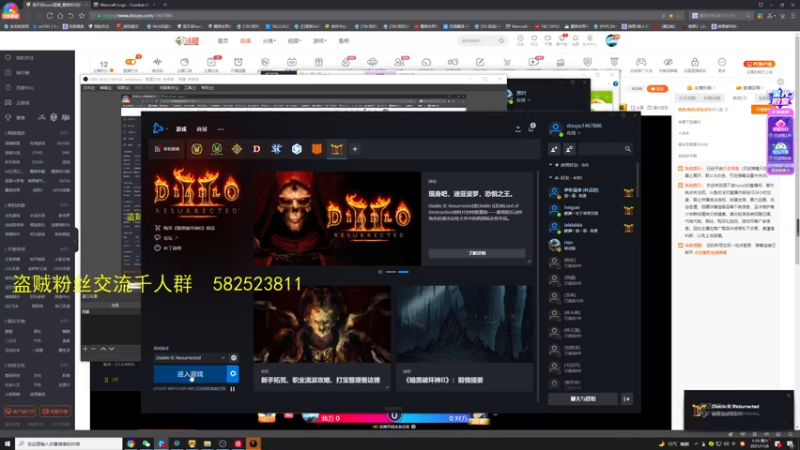Open Douyu video nav dropdown
800x450 pixels.
[x=294, y=41]
